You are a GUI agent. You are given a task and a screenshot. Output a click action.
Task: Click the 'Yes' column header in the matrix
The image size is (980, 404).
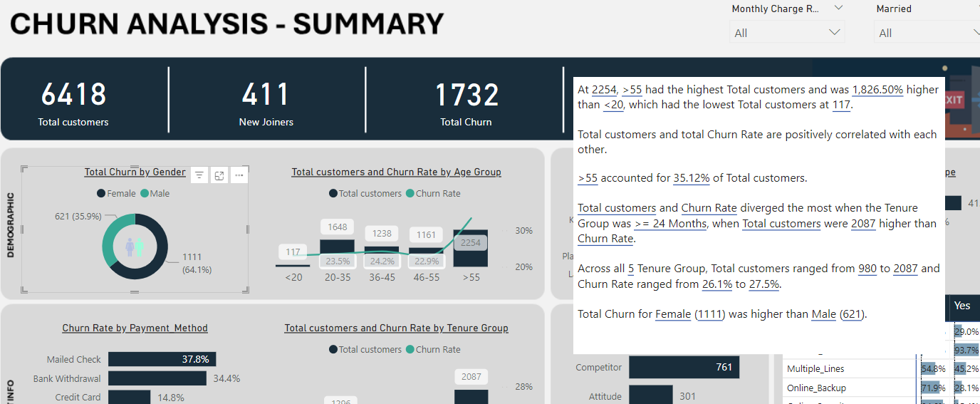[962, 306]
